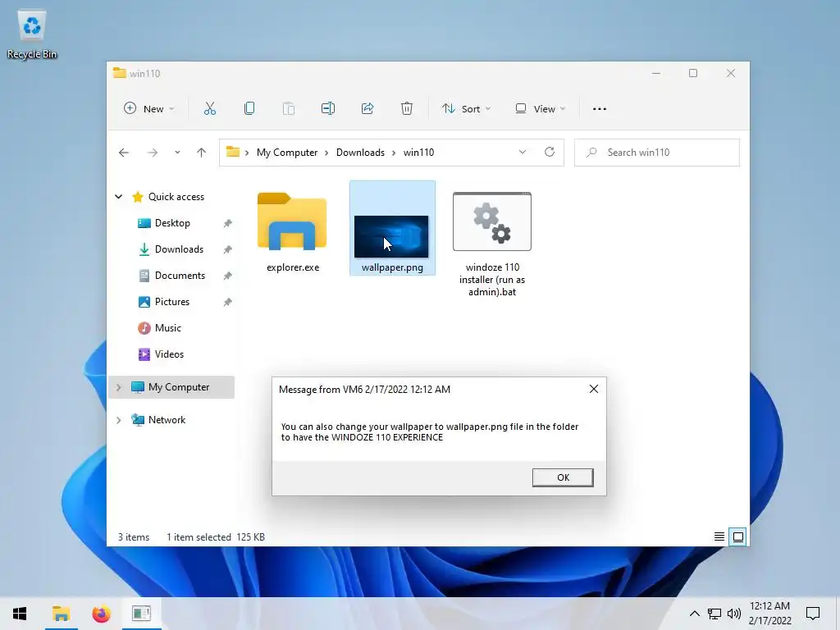Unpin Pictures using its pin icon
The width and height of the screenshot is (840, 630).
click(x=228, y=302)
